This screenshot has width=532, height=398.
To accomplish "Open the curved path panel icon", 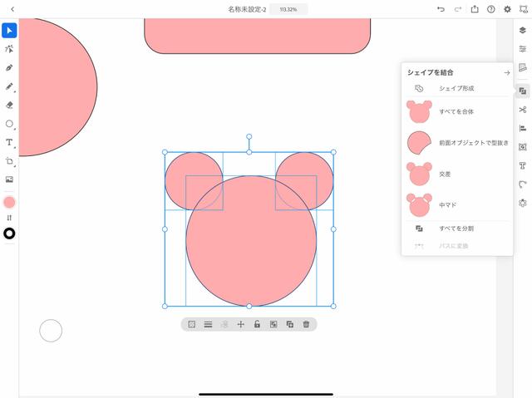I will 523,184.
